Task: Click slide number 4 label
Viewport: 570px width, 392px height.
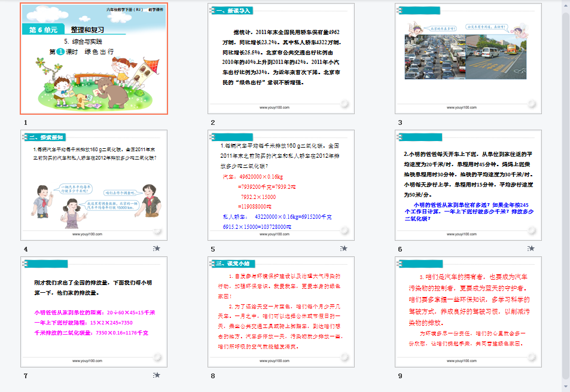Action: (x=26, y=249)
